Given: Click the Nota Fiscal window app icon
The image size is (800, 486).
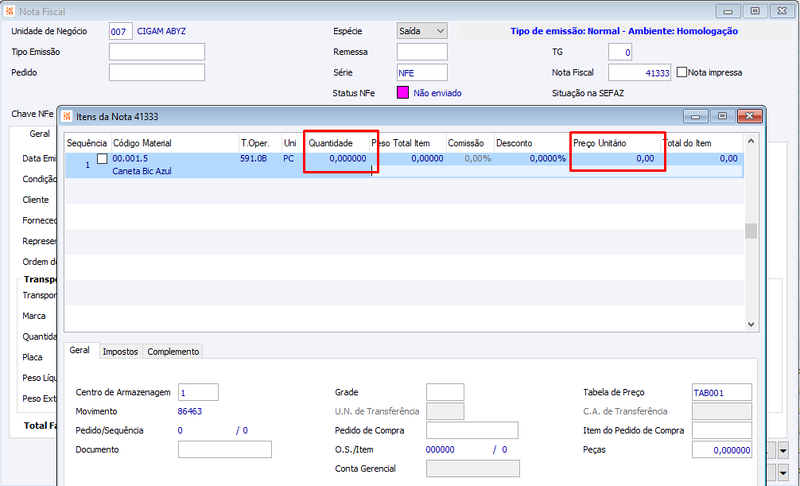Looking at the screenshot, I should click(9, 11).
